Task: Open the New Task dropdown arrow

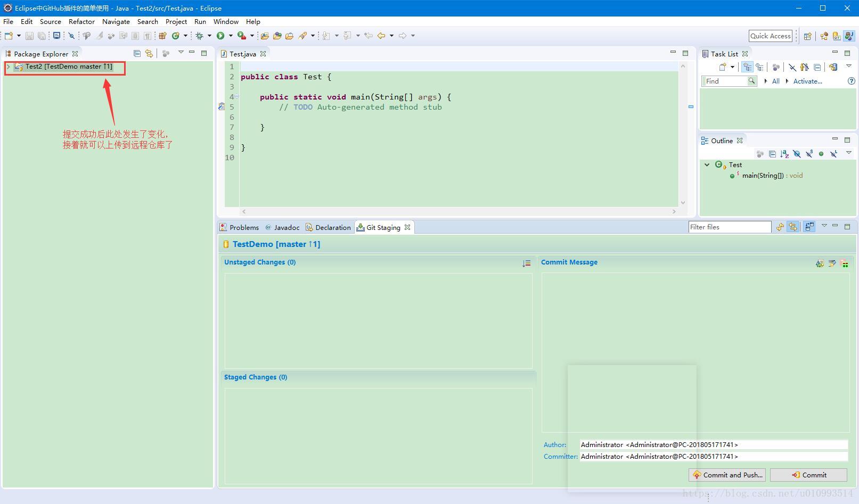Action: click(732, 67)
